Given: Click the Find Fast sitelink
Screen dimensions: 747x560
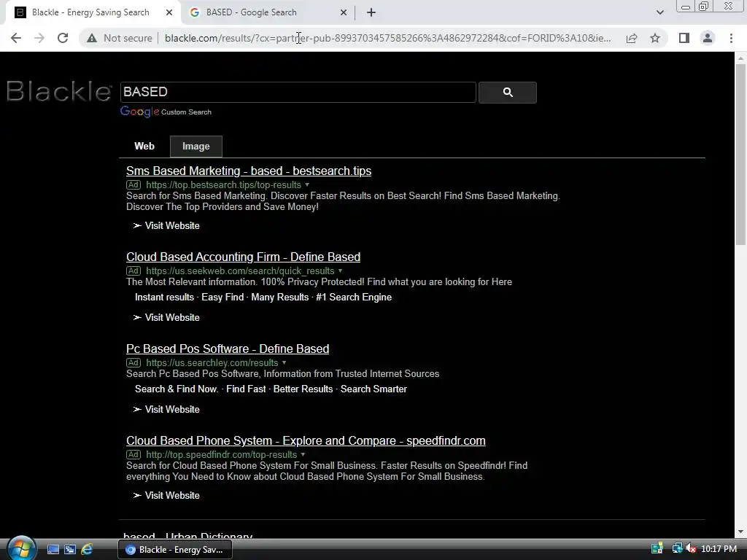Looking at the screenshot, I should point(246,389).
